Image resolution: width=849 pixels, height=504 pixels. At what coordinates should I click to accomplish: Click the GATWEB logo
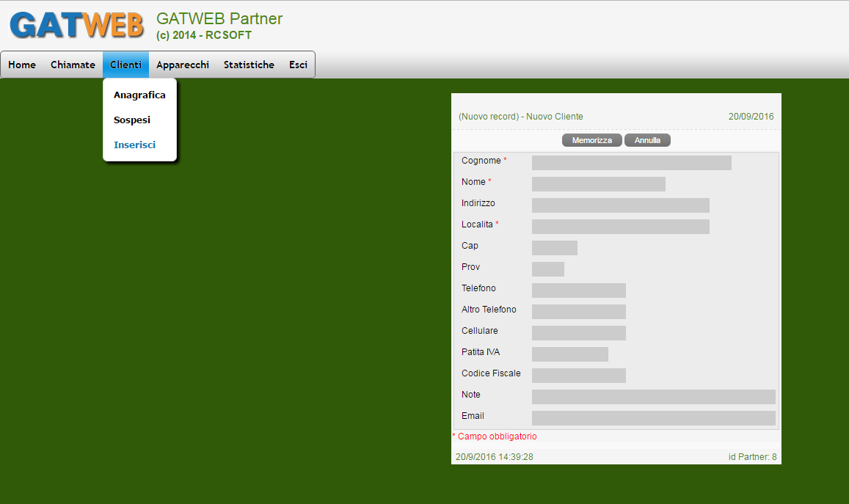[76, 26]
